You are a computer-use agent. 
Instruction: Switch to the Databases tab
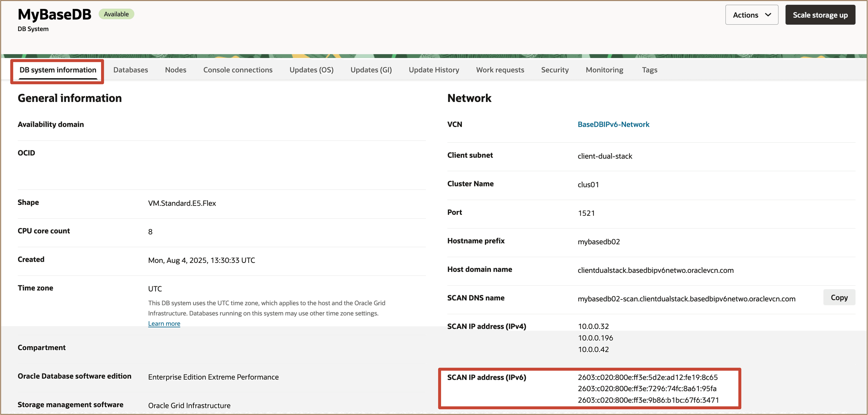tap(130, 70)
